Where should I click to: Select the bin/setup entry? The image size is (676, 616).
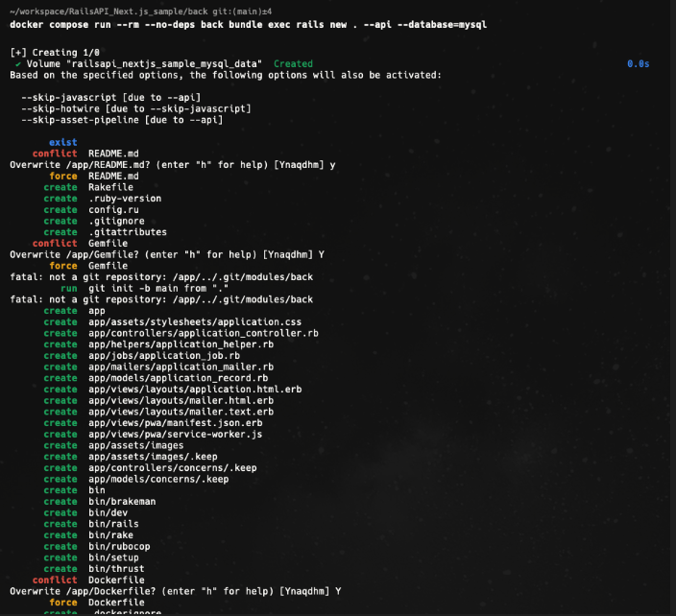(x=114, y=557)
